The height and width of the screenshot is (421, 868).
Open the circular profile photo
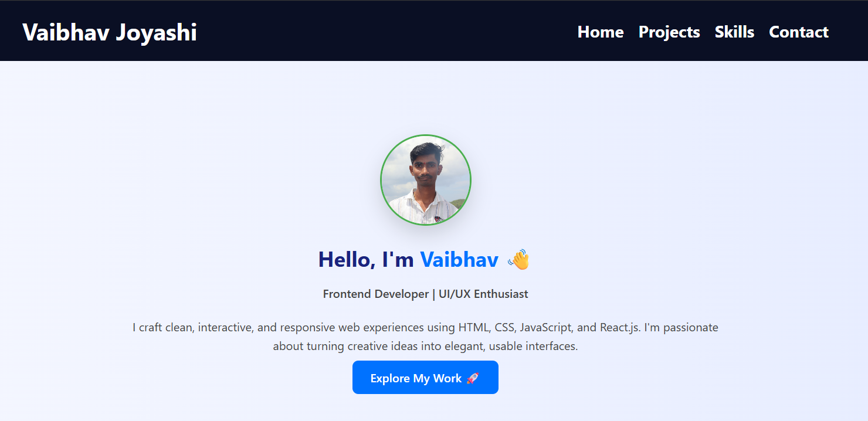tap(426, 179)
